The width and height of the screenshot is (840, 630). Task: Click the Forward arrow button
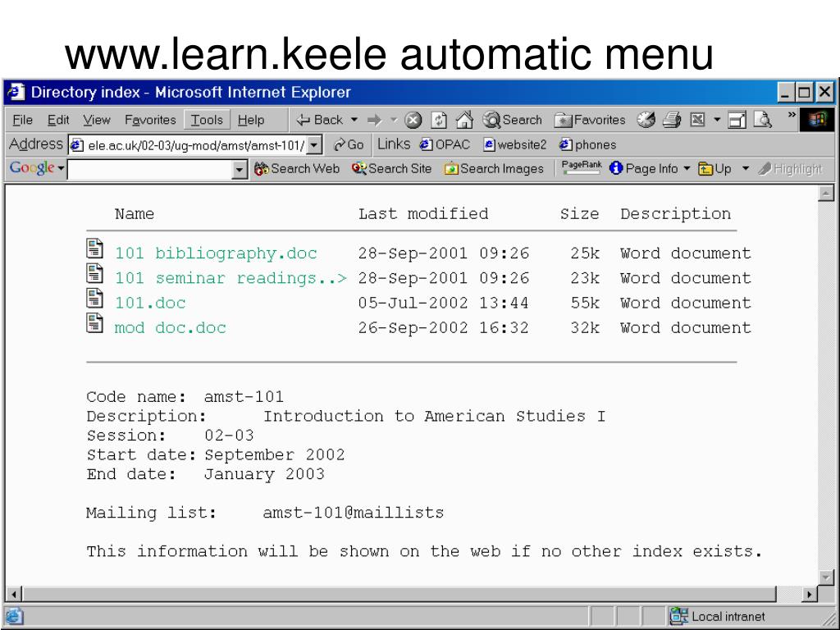374,120
